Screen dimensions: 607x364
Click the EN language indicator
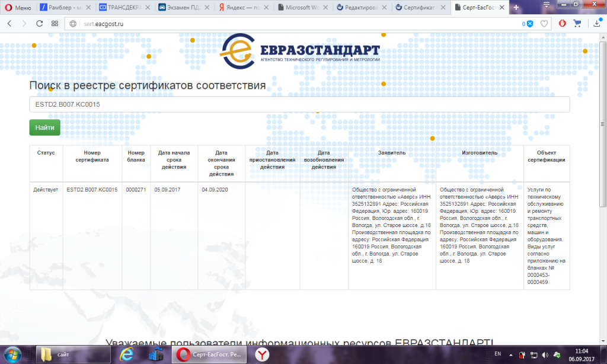point(498,354)
